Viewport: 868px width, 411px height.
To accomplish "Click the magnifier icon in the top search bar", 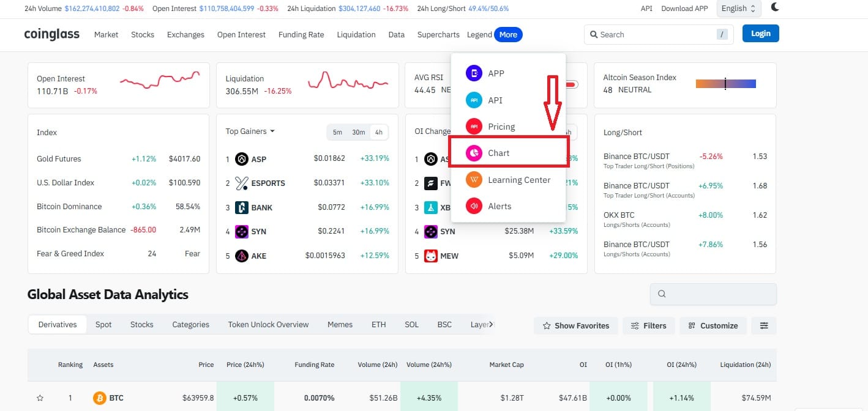I will click(593, 35).
